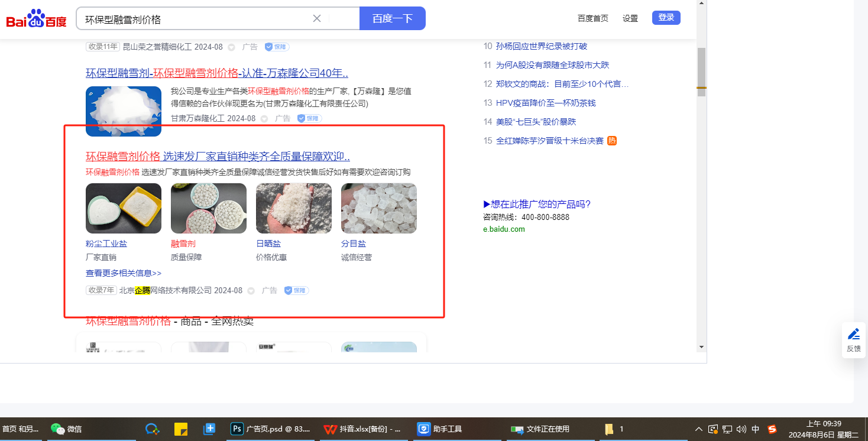Open the 百度首页 link
Screen dimensions: 868x441
coord(593,18)
